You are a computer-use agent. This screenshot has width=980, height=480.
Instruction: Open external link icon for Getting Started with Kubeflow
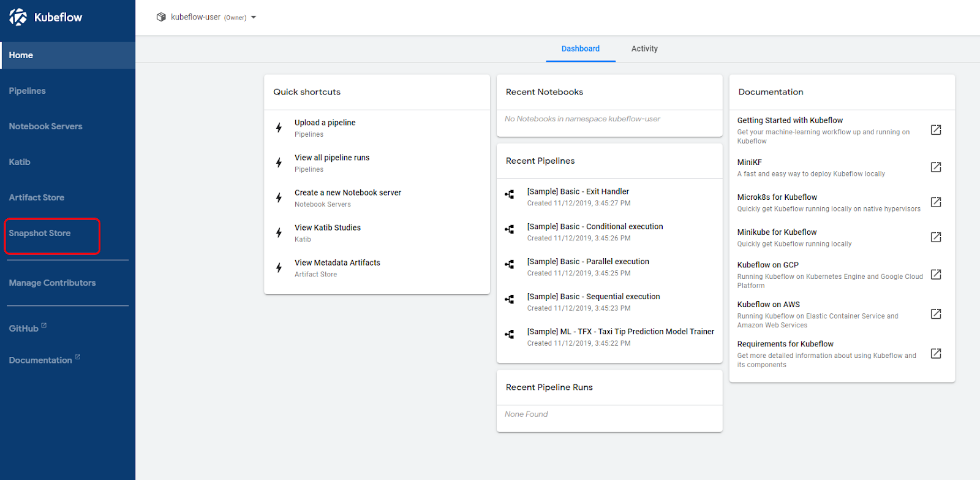pyautogui.click(x=935, y=130)
